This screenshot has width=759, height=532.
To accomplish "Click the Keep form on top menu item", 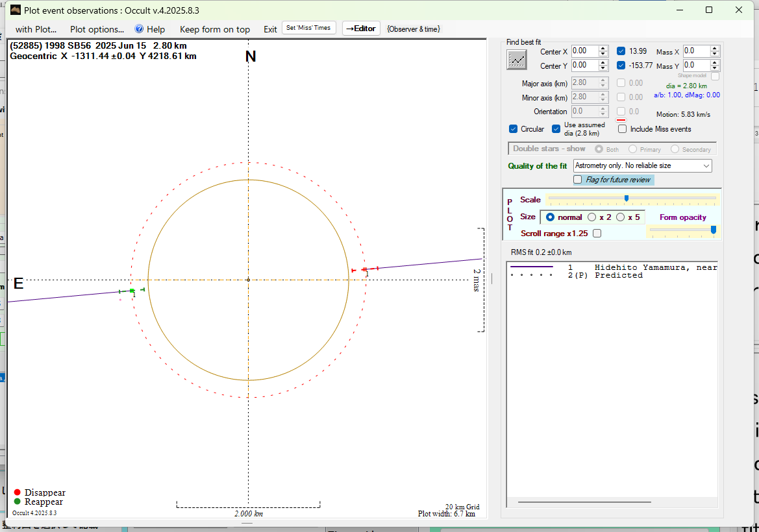I will (214, 29).
